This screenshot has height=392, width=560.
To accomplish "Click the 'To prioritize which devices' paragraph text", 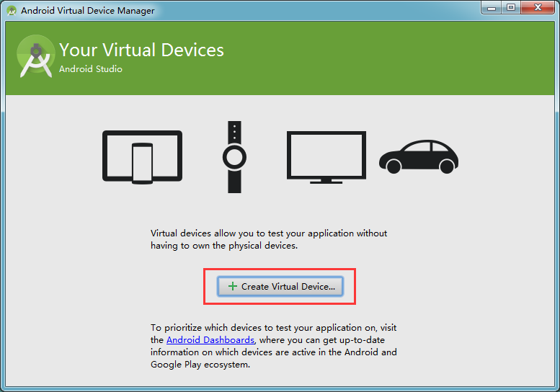I will pos(273,327).
